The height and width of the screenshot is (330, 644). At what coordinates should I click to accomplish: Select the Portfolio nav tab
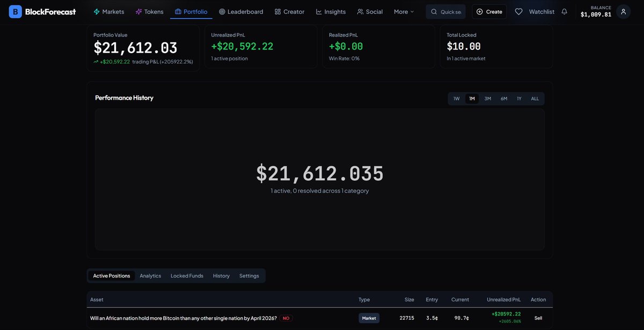pyautogui.click(x=191, y=11)
